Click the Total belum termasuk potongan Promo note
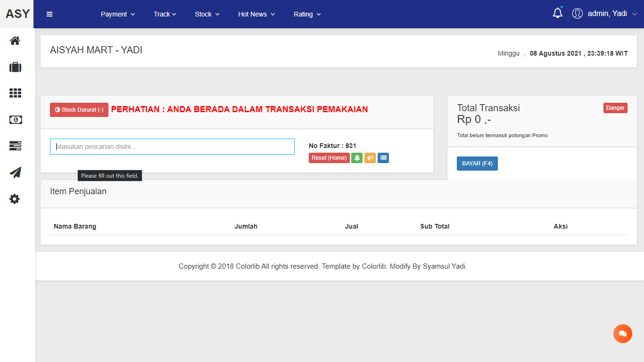The height and width of the screenshot is (362, 644). 502,135
